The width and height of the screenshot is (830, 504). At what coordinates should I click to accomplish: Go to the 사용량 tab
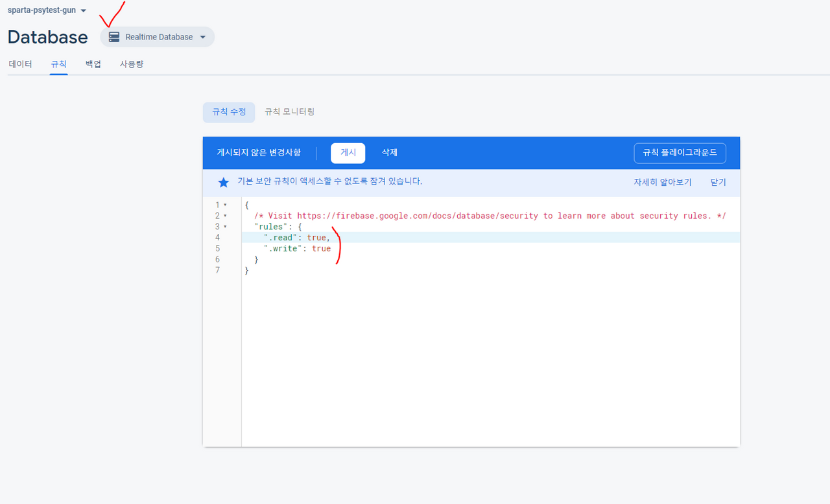pos(132,64)
